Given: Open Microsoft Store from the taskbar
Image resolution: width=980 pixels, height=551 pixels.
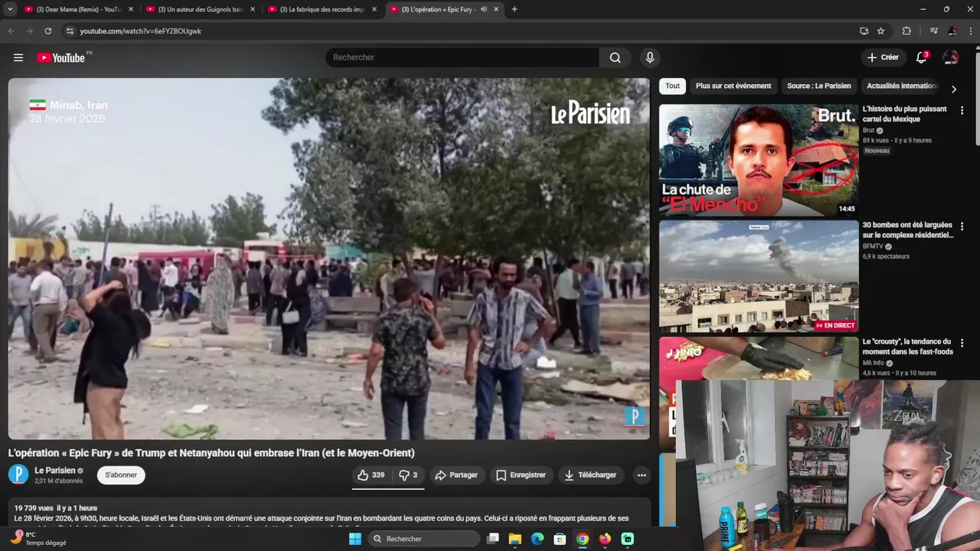Looking at the screenshot, I should click(x=560, y=539).
